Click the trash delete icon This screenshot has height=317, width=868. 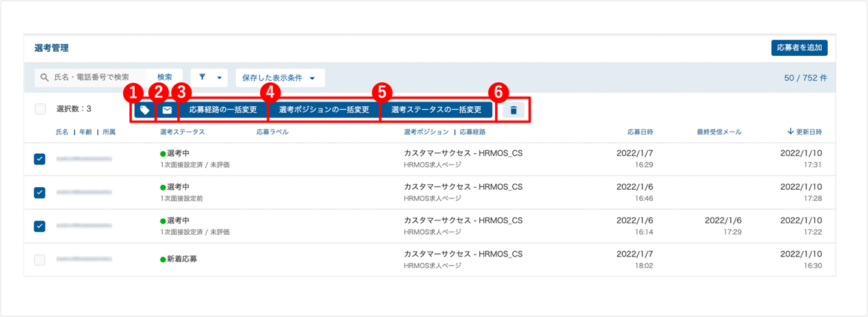513,110
